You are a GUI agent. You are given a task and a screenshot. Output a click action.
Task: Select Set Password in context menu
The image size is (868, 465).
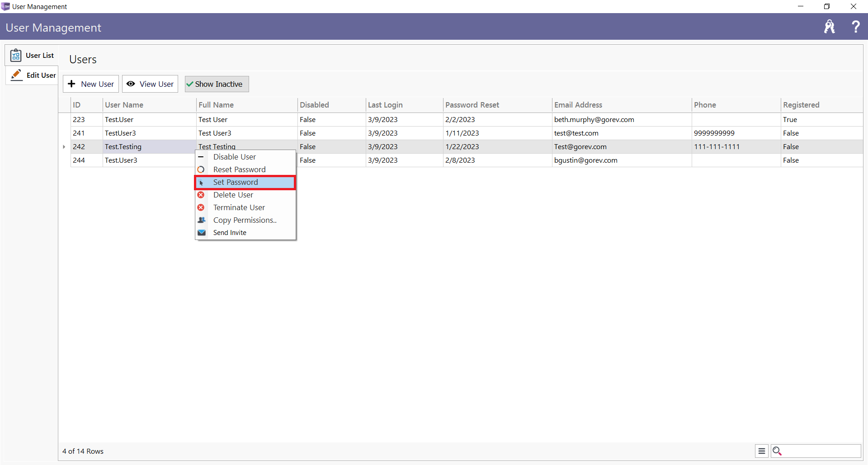(245, 182)
